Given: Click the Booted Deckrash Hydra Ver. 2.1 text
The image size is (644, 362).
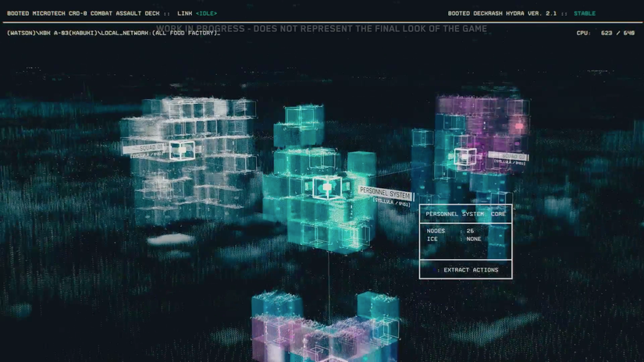Looking at the screenshot, I should 502,13.
